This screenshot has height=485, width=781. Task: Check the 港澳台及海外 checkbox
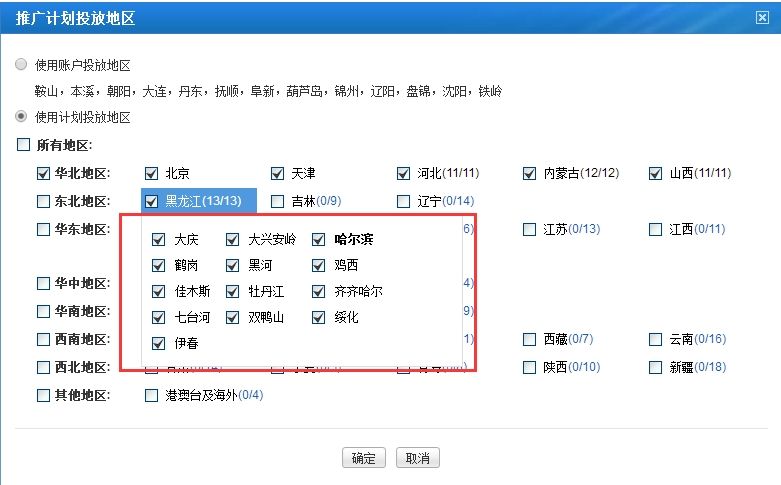click(x=152, y=395)
